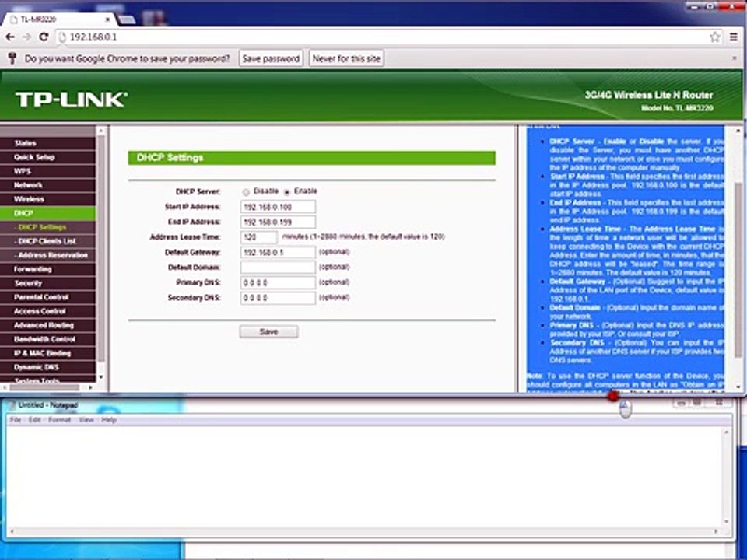This screenshot has width=747, height=560.
Task: Save the DHCP settings
Action: (268, 332)
